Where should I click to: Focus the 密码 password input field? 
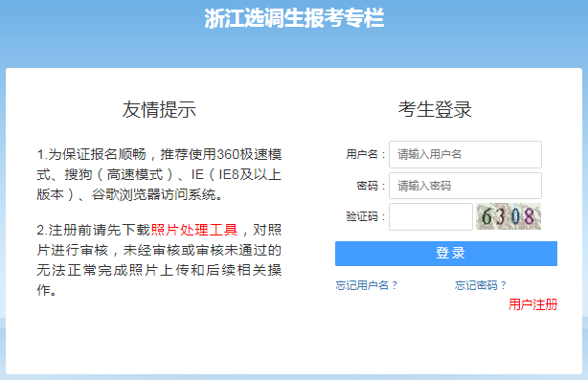(x=465, y=186)
